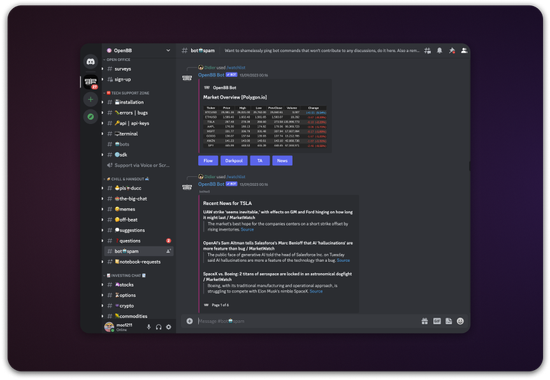The height and width of the screenshot is (380, 550).
Task: Click first OpenBB Bot username
Action: [211, 75]
